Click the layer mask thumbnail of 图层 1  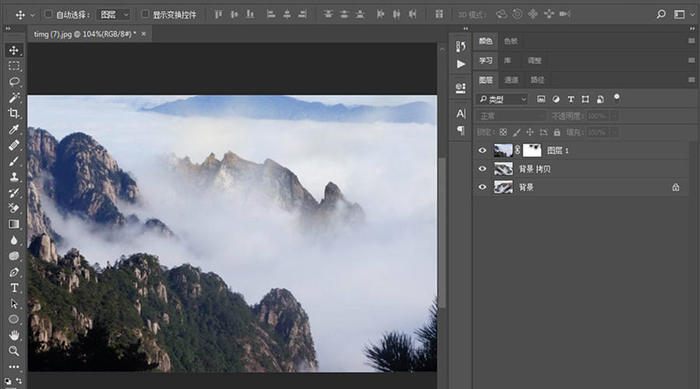click(x=532, y=151)
